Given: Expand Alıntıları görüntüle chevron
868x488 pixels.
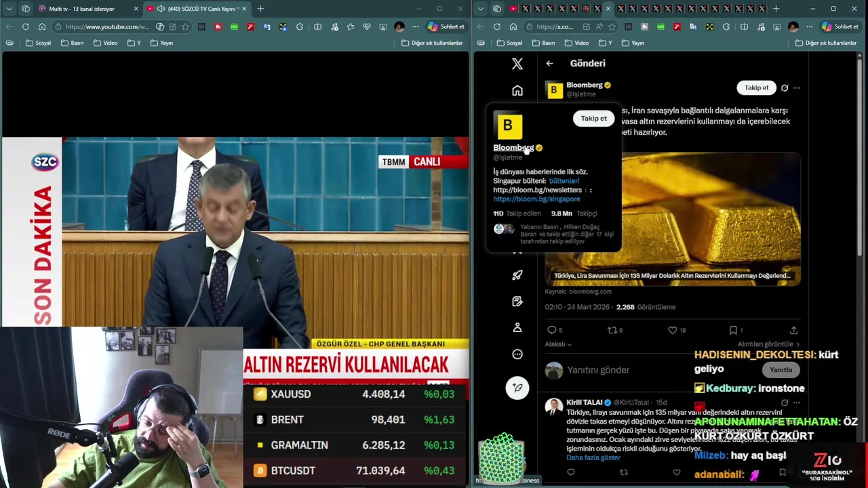Looking at the screenshot, I should (x=797, y=344).
